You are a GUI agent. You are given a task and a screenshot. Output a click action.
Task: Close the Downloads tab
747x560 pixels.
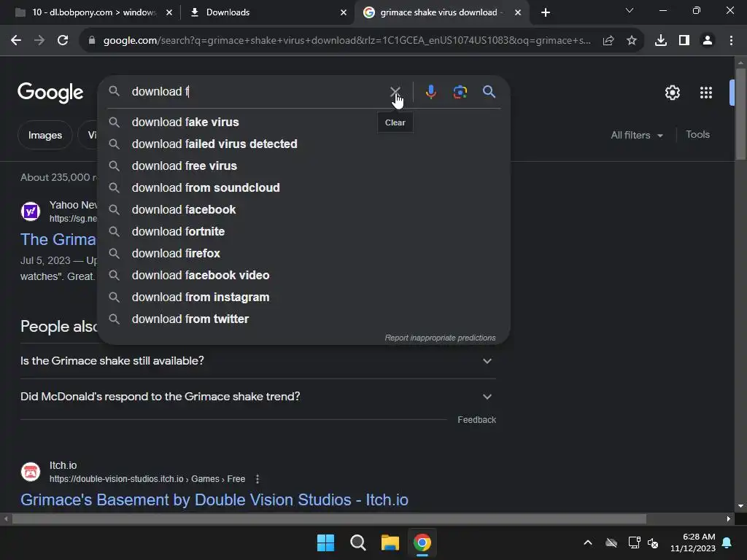(344, 12)
